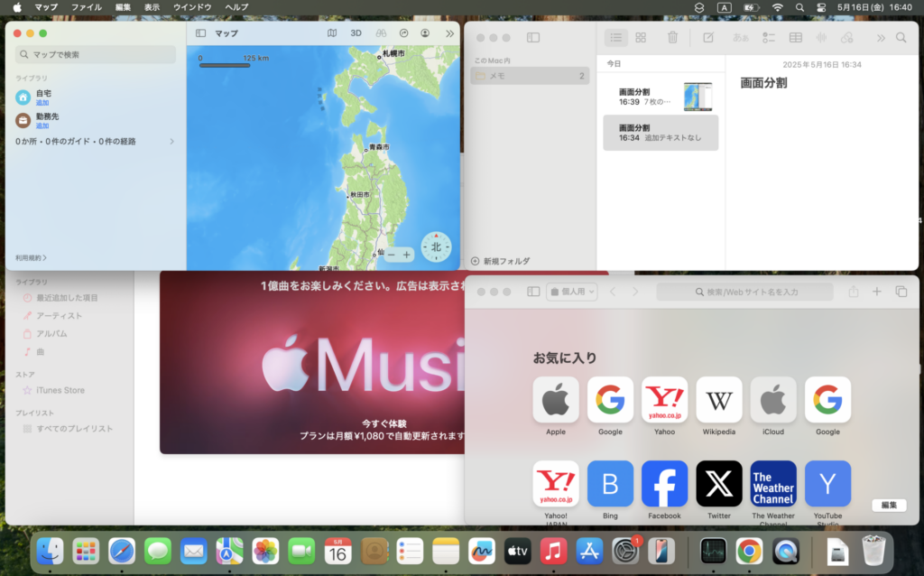Viewport: 924px width, 576px height.
Task: Open the input source menu in the menu bar
Action: click(725, 7)
